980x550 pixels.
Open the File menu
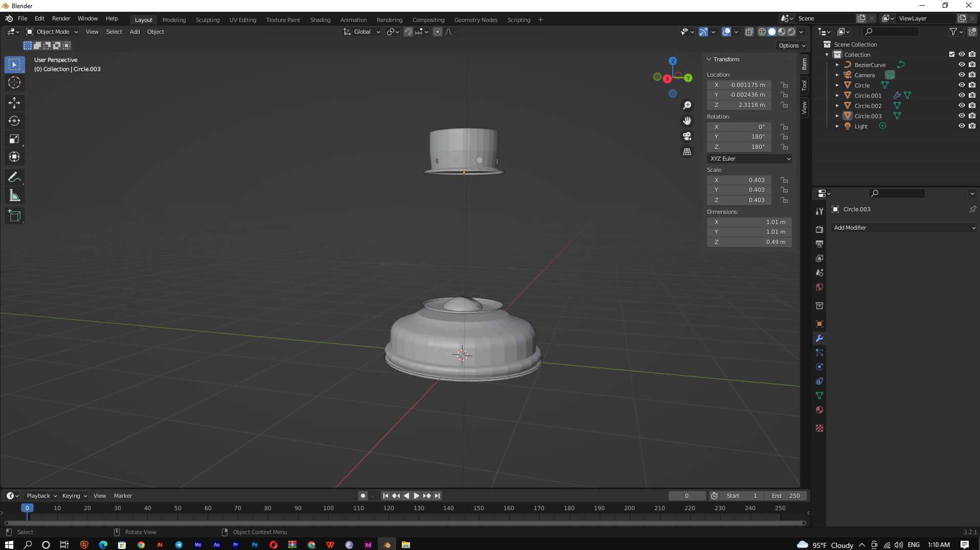coord(22,18)
